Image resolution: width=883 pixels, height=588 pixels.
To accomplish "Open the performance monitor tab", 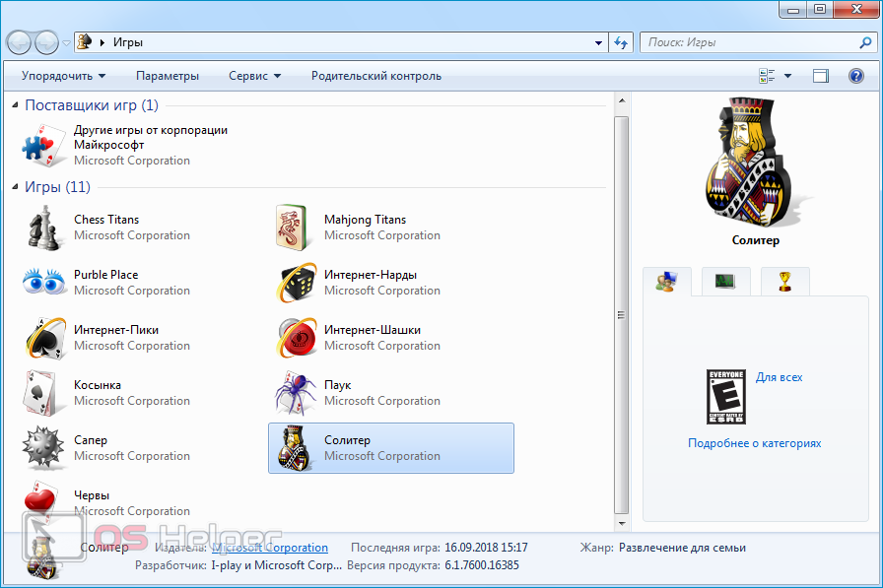I will click(725, 282).
